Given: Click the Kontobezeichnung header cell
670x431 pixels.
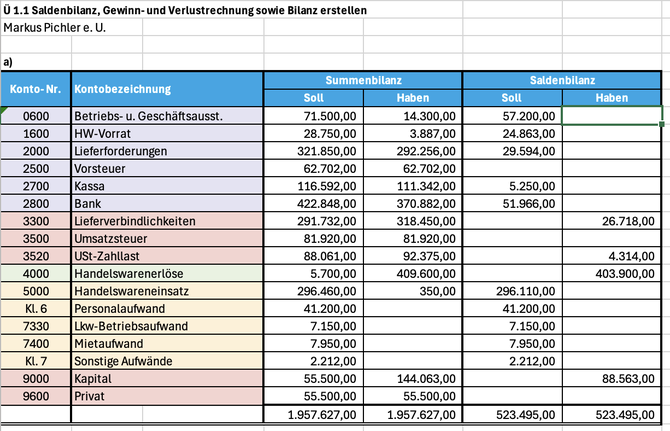Looking at the screenshot, I should click(166, 89).
